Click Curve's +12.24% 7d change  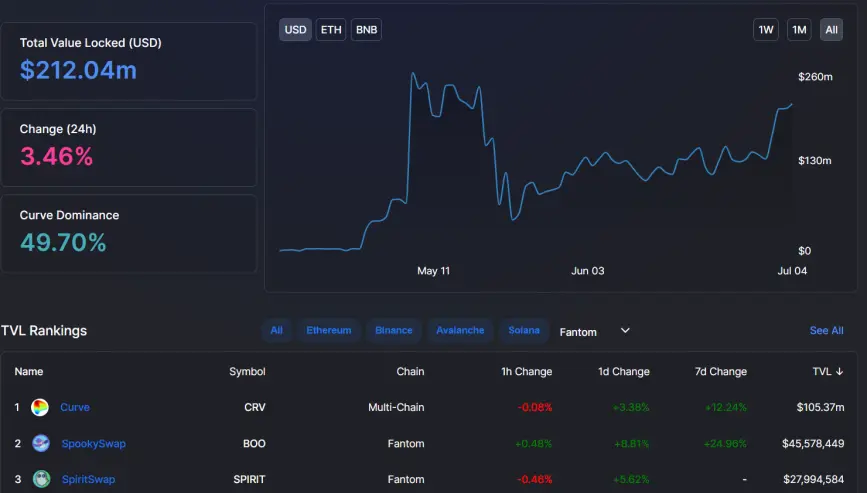click(x=725, y=407)
